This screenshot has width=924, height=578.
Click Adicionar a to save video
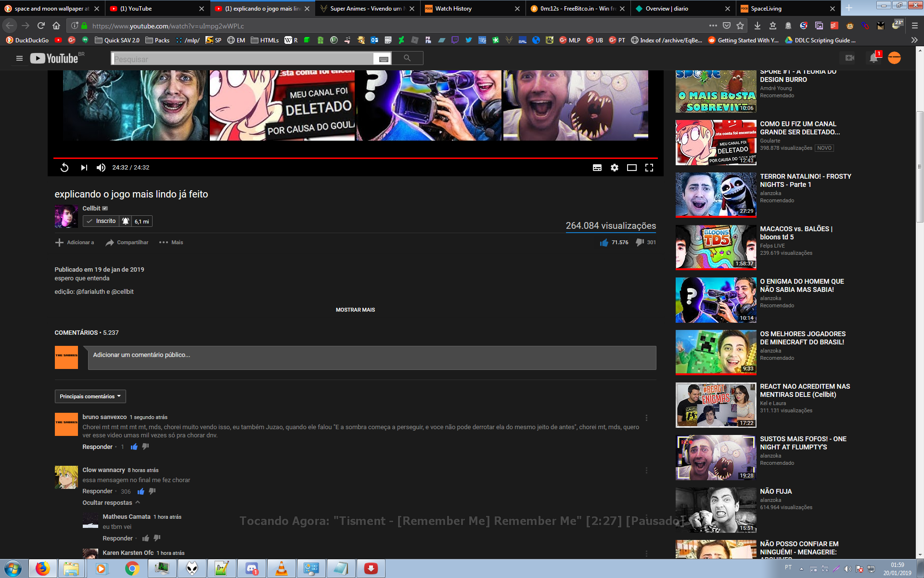coord(75,242)
